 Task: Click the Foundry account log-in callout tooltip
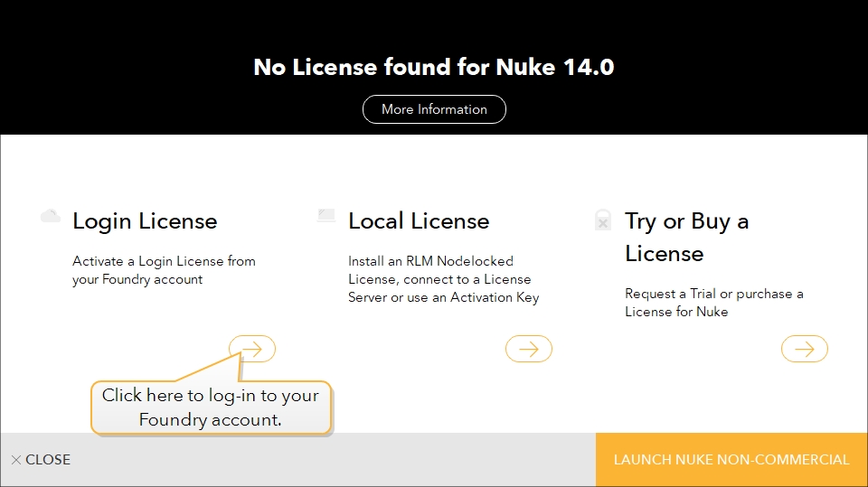point(210,407)
